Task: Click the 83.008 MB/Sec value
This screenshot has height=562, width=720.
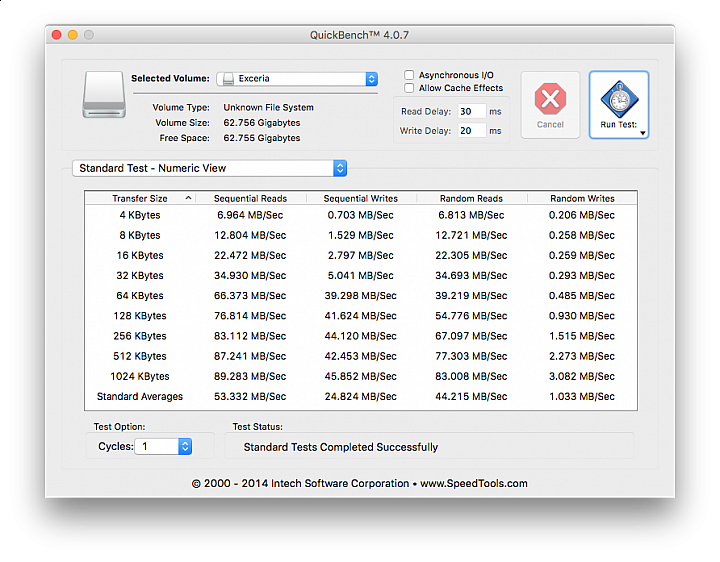Action: click(471, 377)
